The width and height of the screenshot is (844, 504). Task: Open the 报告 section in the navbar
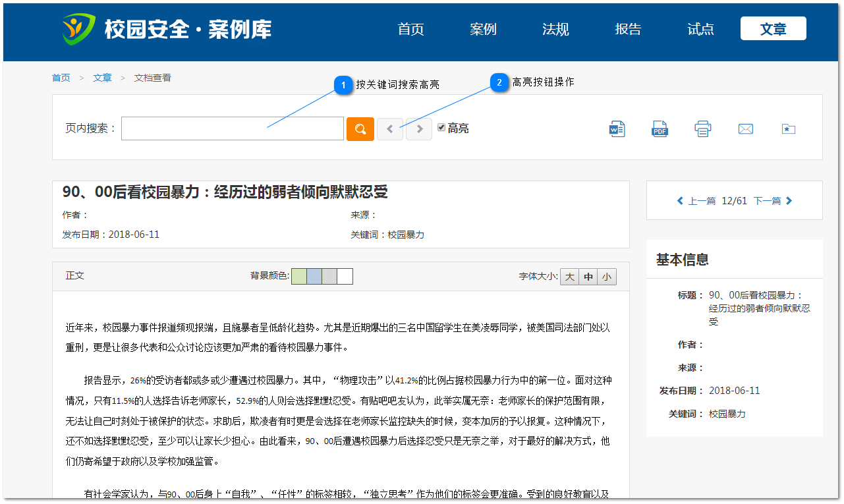pyautogui.click(x=627, y=29)
